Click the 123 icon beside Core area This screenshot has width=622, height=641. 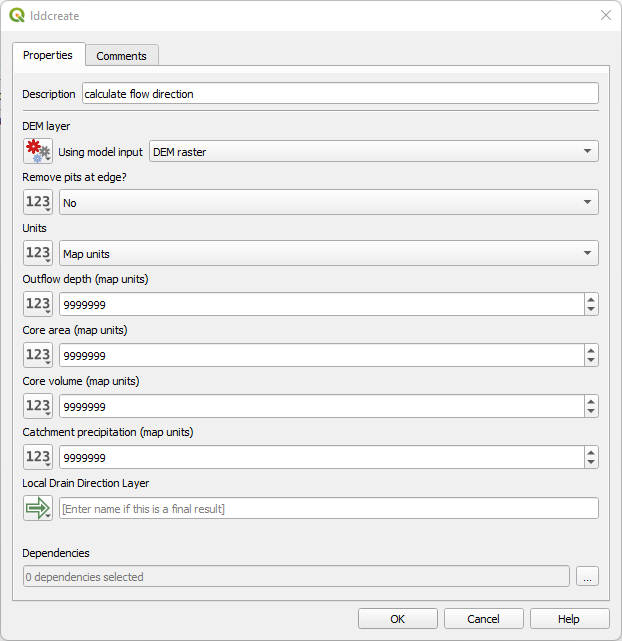pos(38,355)
